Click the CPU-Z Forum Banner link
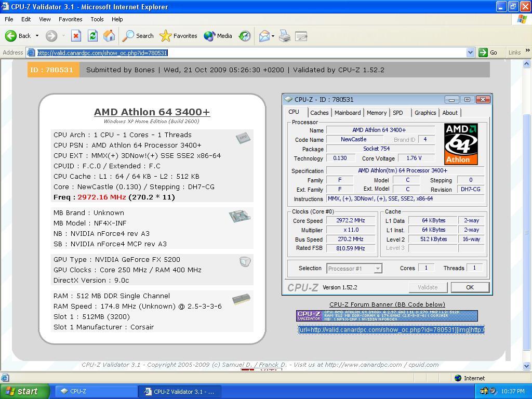532x399 pixels. coord(387,304)
